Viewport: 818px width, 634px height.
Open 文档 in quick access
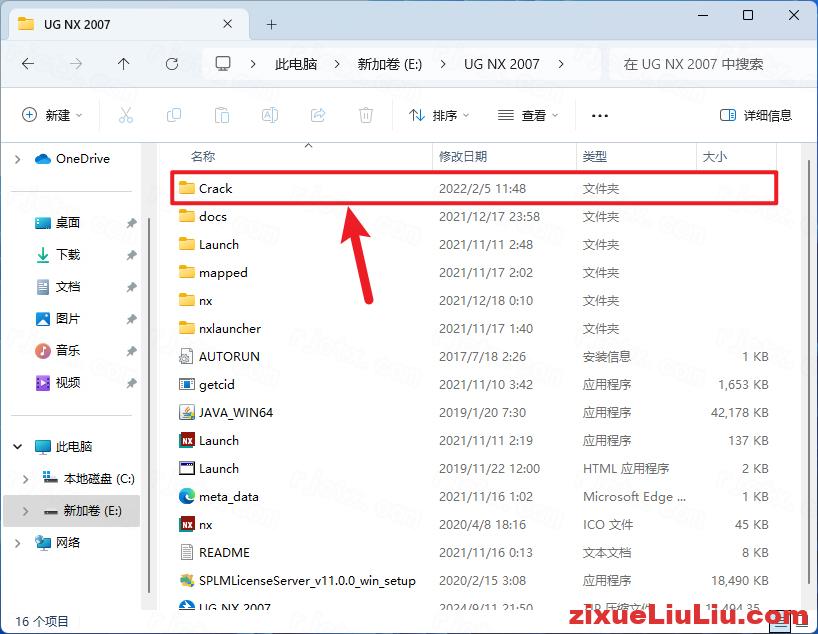68,286
